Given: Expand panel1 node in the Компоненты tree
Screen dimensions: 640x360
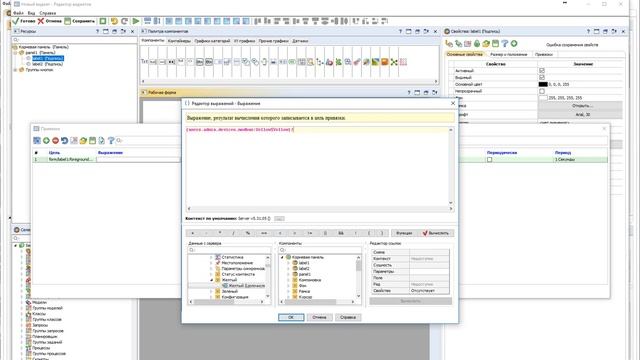Looking at the screenshot, I should coord(288,274).
